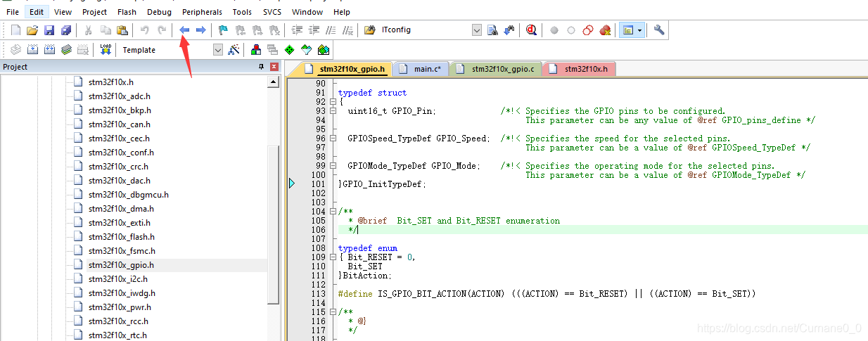
Task: Open Find in Files binoculars folder icon
Action: 370,30
